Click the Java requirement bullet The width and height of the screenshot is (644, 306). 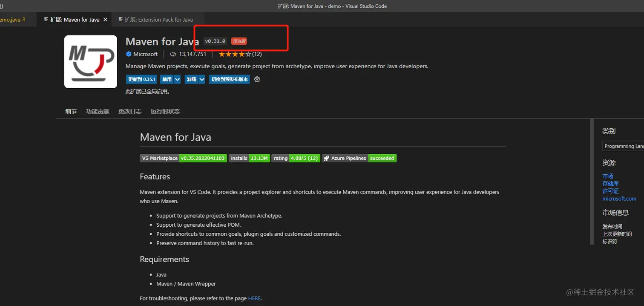161,274
